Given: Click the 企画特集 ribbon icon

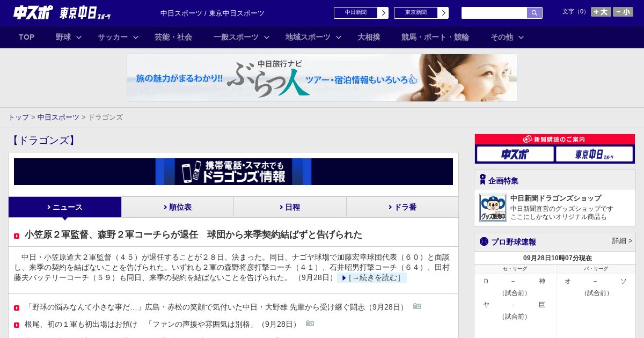Looking at the screenshot, I should point(482,180).
